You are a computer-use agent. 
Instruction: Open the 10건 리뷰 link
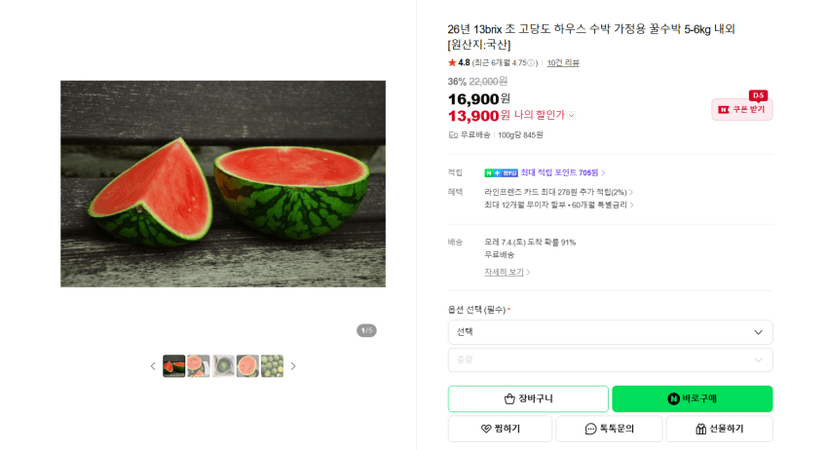point(563,63)
